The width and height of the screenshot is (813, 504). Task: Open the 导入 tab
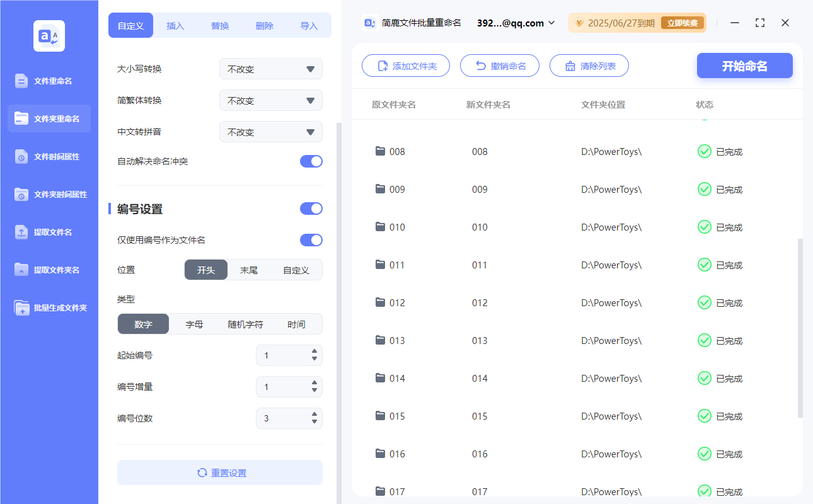(x=309, y=25)
